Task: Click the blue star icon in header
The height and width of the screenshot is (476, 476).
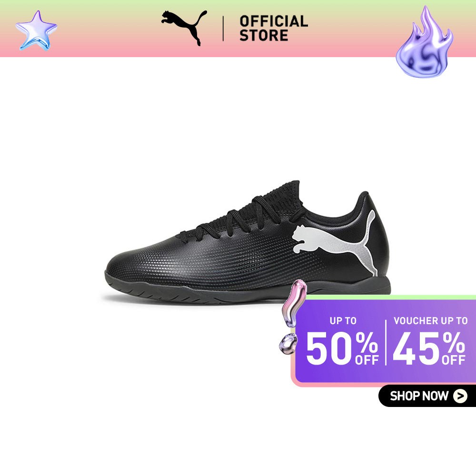Action: coord(37,30)
